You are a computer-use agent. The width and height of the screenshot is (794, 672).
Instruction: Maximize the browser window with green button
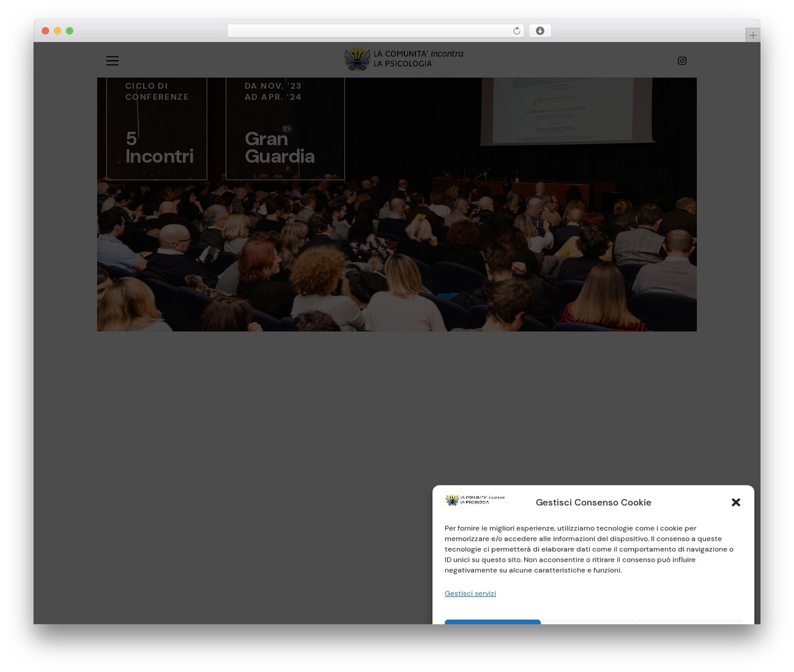coord(69,31)
